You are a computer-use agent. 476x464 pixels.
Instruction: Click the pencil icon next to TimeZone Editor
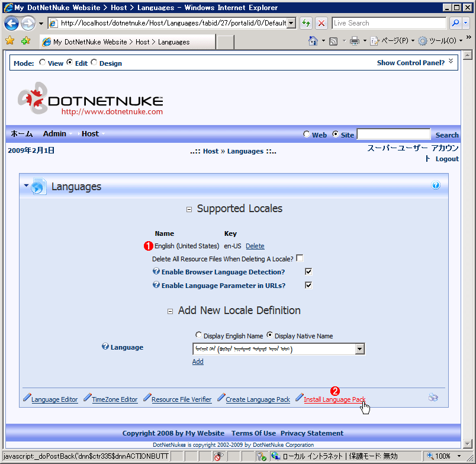88,397
